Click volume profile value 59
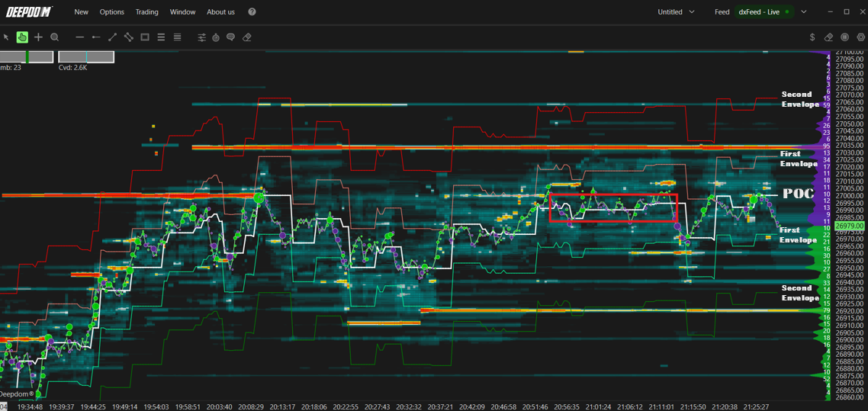Screen dimensions: 868x411 (x=827, y=105)
